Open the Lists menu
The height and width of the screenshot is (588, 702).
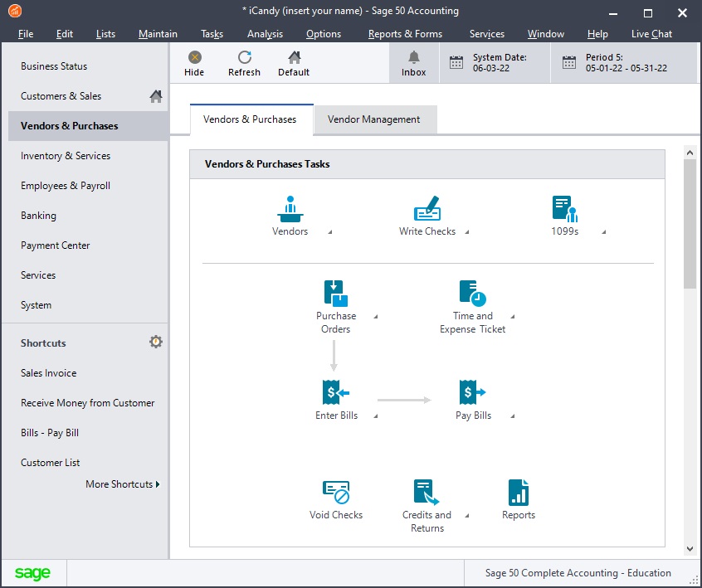click(105, 34)
